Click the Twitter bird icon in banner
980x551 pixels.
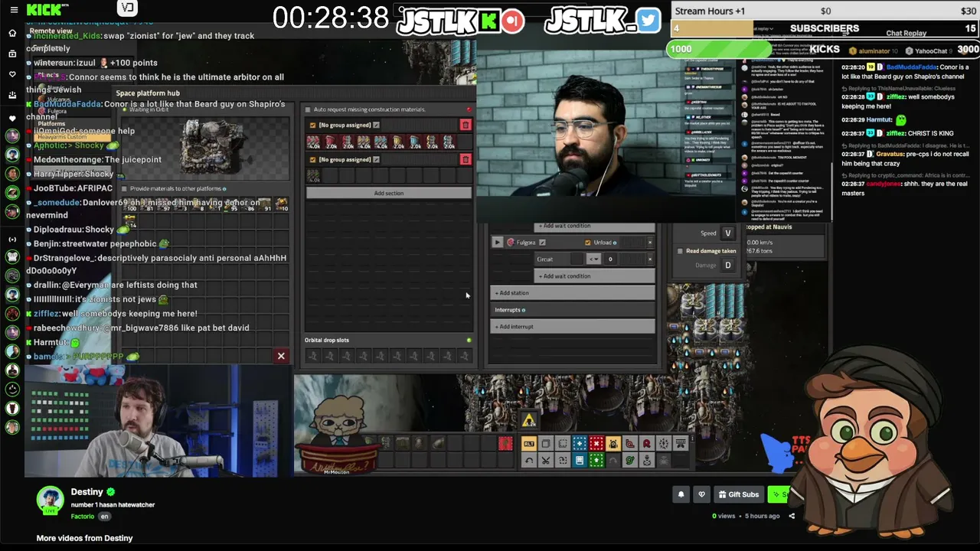(x=648, y=21)
